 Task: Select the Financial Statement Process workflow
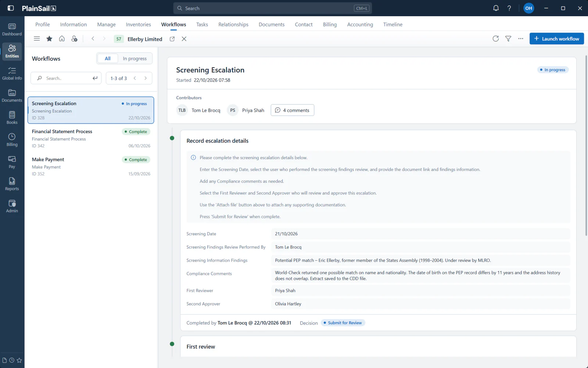91,139
